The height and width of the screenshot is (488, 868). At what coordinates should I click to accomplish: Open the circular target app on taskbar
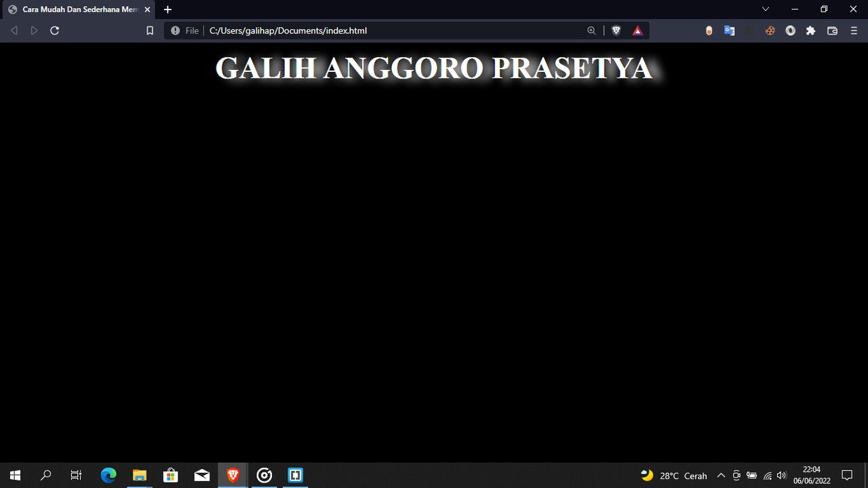click(x=264, y=475)
